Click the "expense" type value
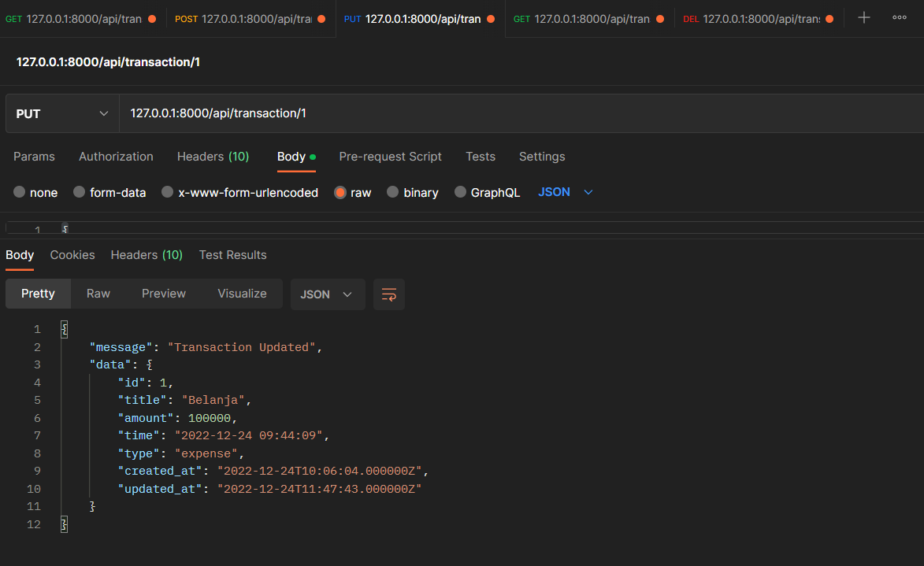924x566 pixels. pos(206,453)
